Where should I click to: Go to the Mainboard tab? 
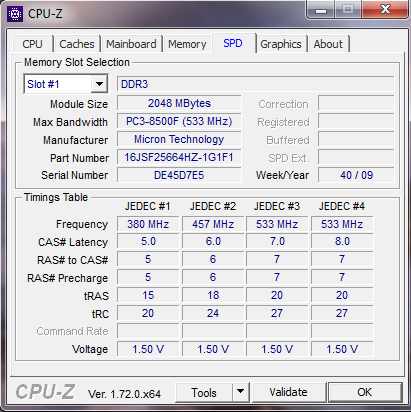(x=131, y=44)
